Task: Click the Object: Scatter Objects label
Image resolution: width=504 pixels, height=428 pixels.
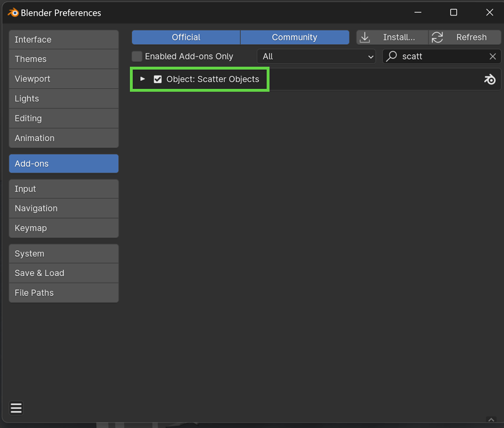Action: 213,79
